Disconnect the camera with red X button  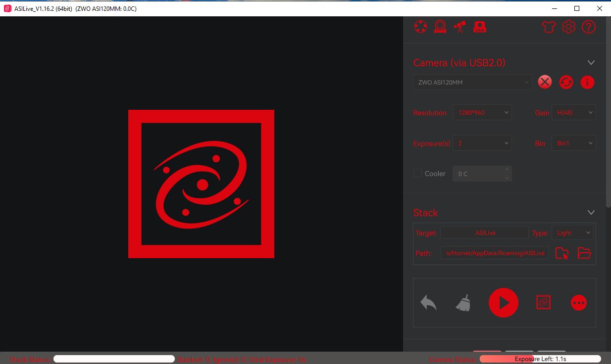(545, 82)
